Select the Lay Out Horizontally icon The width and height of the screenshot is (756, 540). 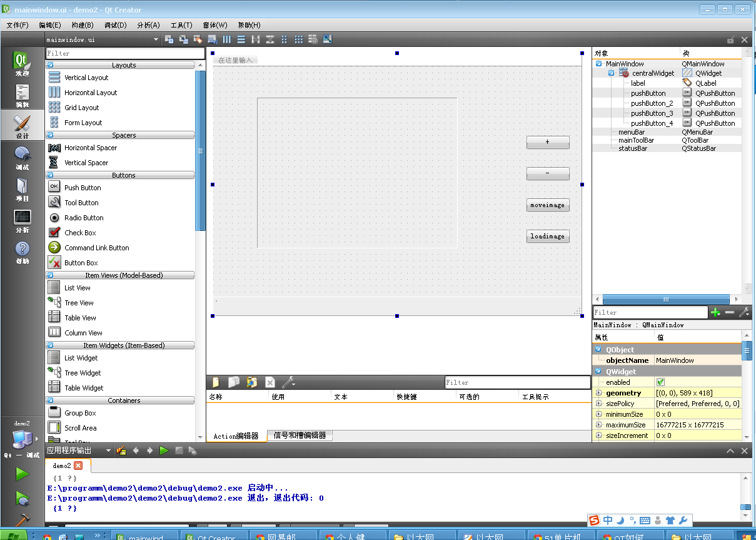pyautogui.click(x=227, y=39)
